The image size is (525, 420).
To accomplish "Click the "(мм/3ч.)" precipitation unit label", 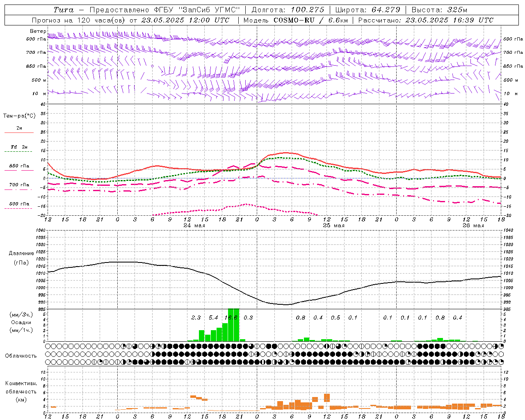I will 21,315.
